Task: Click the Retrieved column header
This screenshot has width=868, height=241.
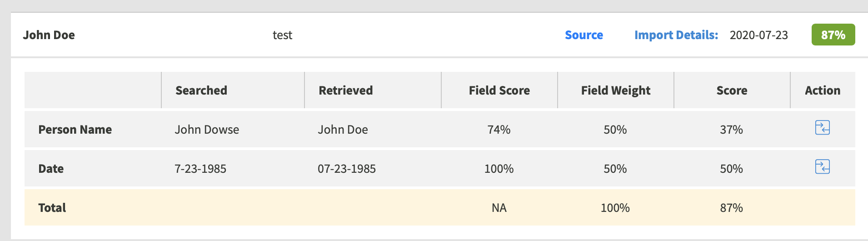Action: coord(345,90)
